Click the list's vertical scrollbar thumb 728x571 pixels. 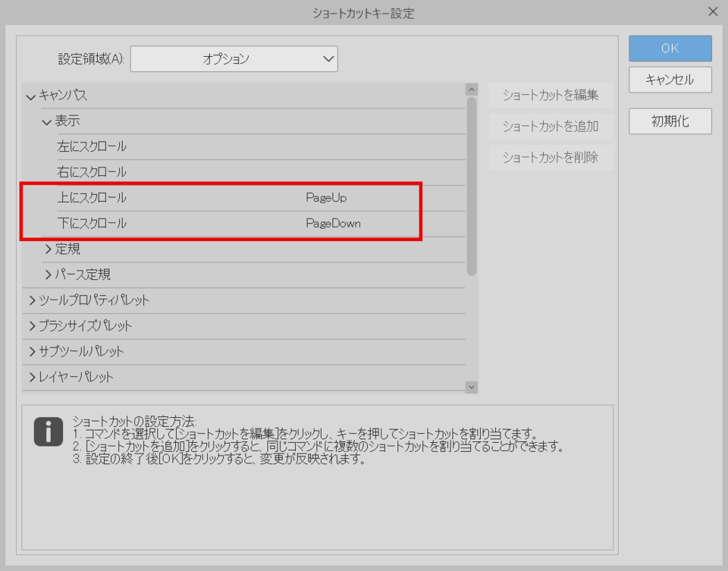[472, 186]
